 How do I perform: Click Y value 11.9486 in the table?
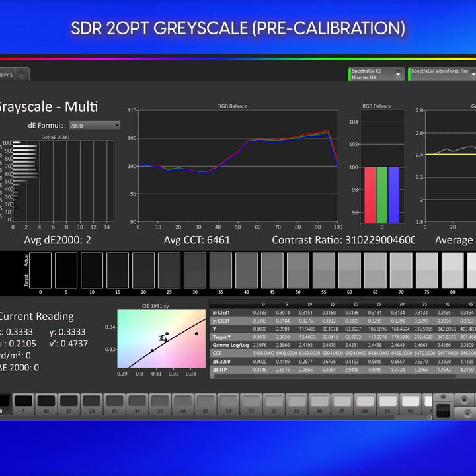tap(307, 329)
